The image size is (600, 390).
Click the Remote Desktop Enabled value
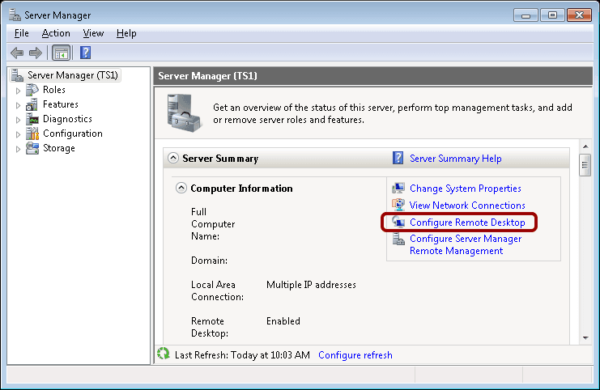tap(283, 321)
